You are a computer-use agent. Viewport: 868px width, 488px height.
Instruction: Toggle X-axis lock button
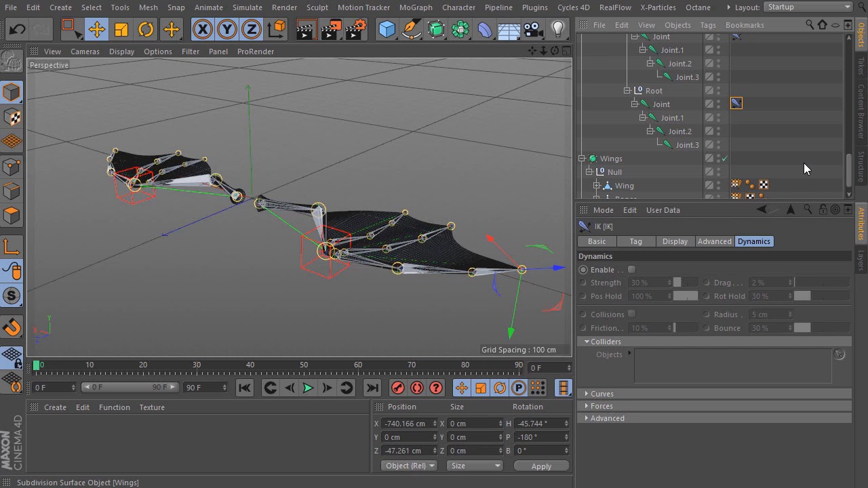coord(202,29)
